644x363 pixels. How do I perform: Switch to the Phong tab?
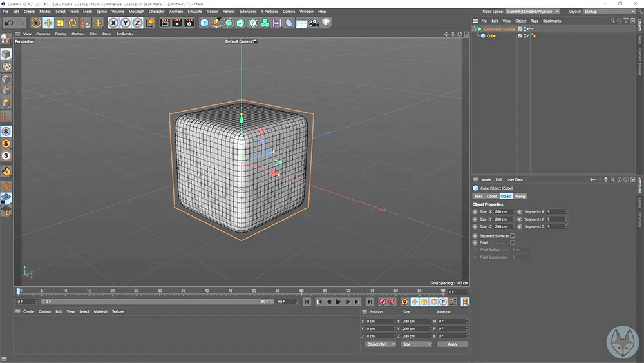[x=520, y=196]
